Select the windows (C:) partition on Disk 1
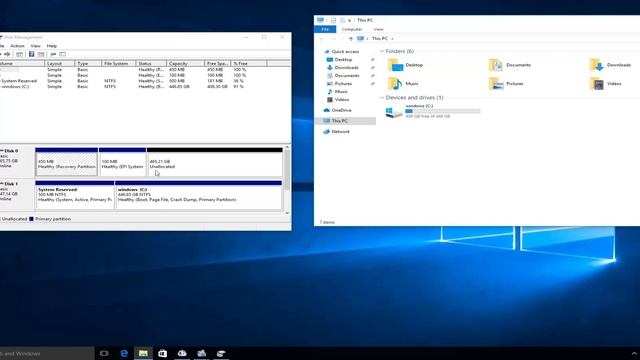The image size is (640, 360). [x=199, y=195]
